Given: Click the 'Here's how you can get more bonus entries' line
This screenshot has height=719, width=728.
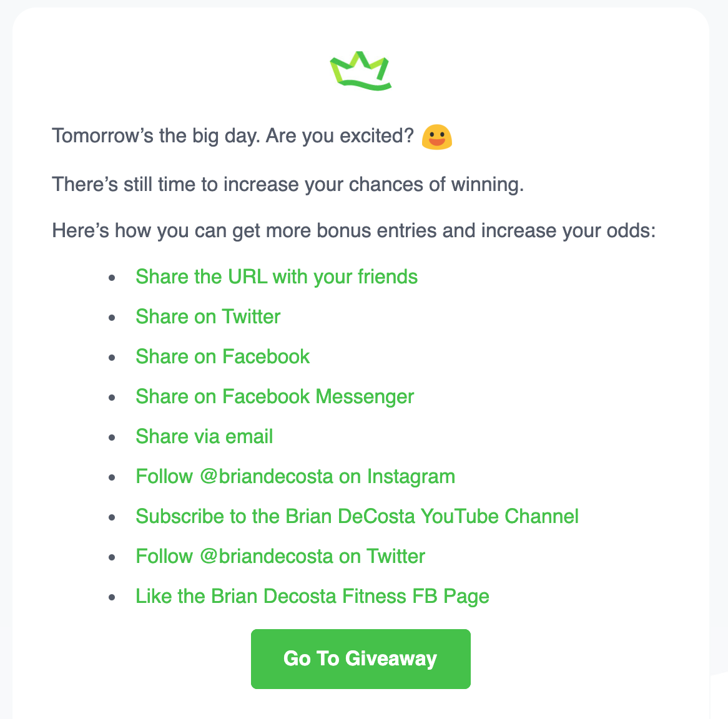Looking at the screenshot, I should [x=354, y=231].
